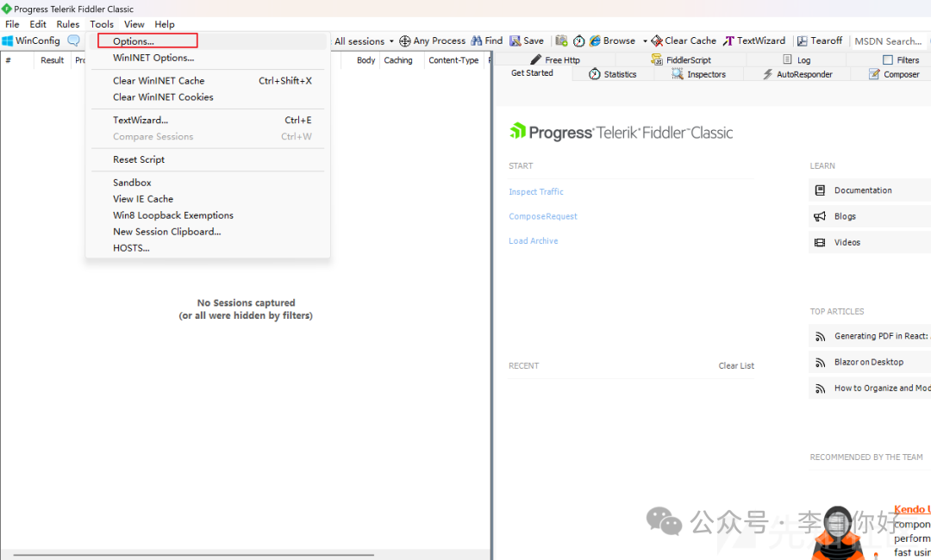Click RSS icon beside Blazor on Desktop
The width and height of the screenshot is (931, 560).
(821, 363)
